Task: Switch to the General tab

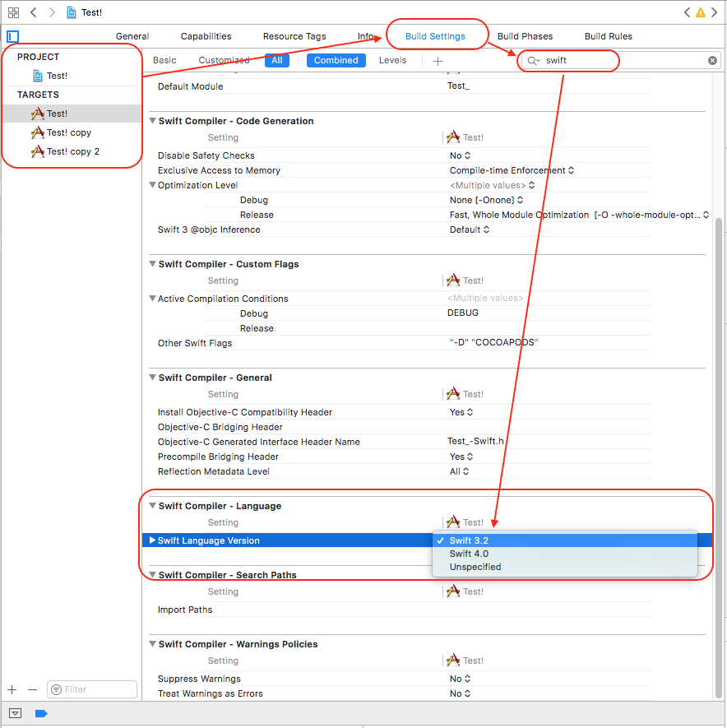Action: click(x=132, y=36)
